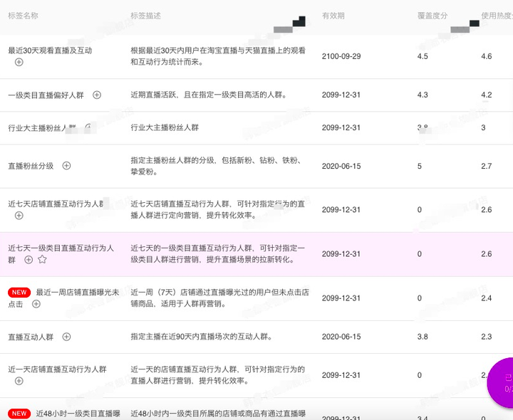The height and width of the screenshot is (420, 513).
Task: Click usage heat value 4.2
Action: (486, 95)
